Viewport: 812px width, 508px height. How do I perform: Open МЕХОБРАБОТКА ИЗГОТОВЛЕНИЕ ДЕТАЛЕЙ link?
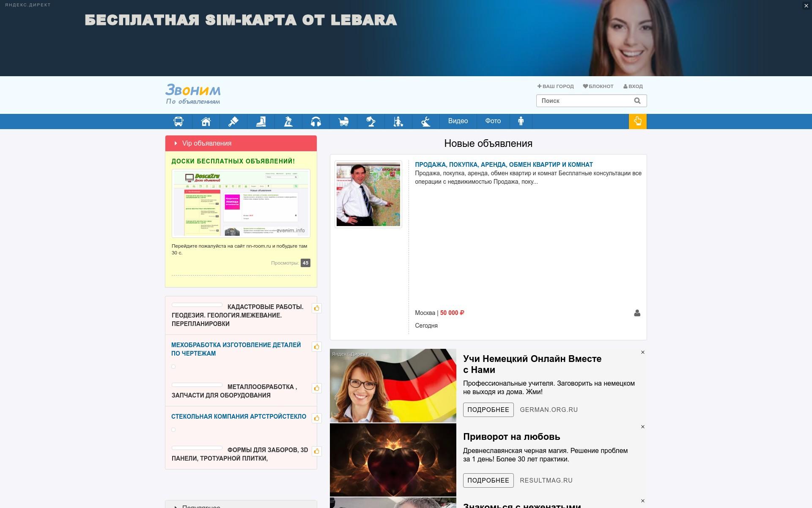pos(236,349)
